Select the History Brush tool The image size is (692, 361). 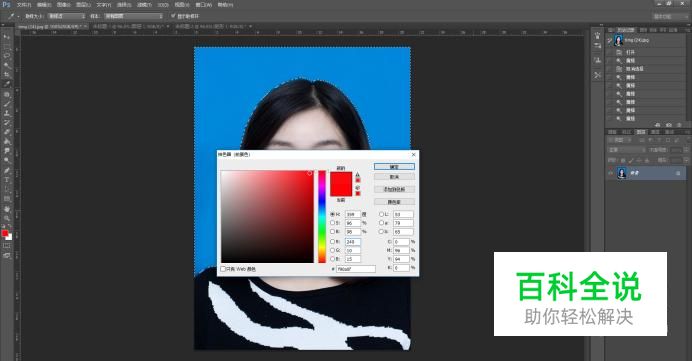(x=7, y=123)
